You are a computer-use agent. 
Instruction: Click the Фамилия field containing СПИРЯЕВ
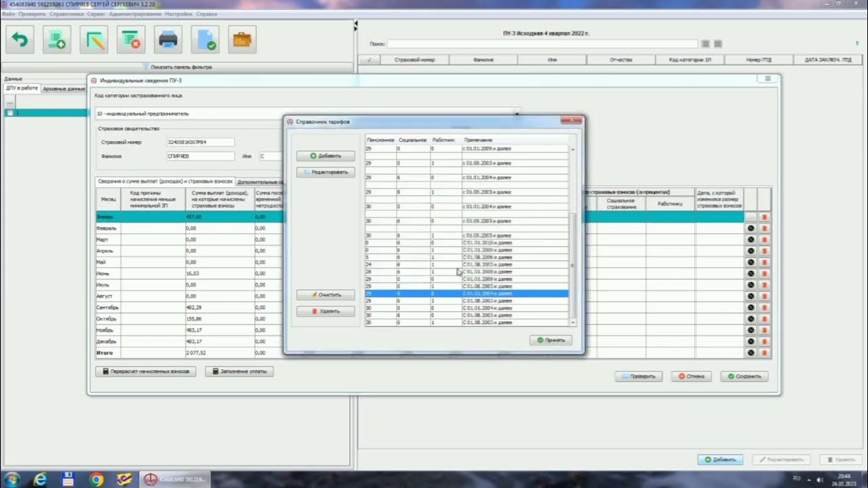(201, 156)
